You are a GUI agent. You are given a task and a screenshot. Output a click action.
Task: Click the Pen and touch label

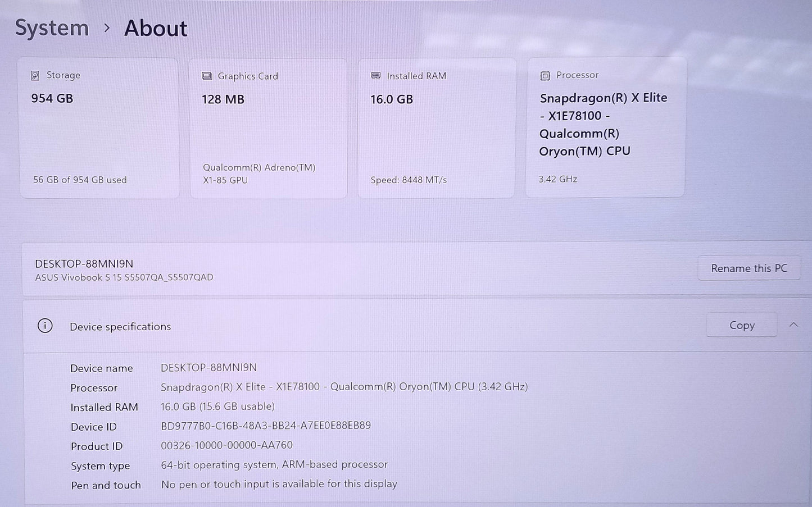(x=106, y=485)
